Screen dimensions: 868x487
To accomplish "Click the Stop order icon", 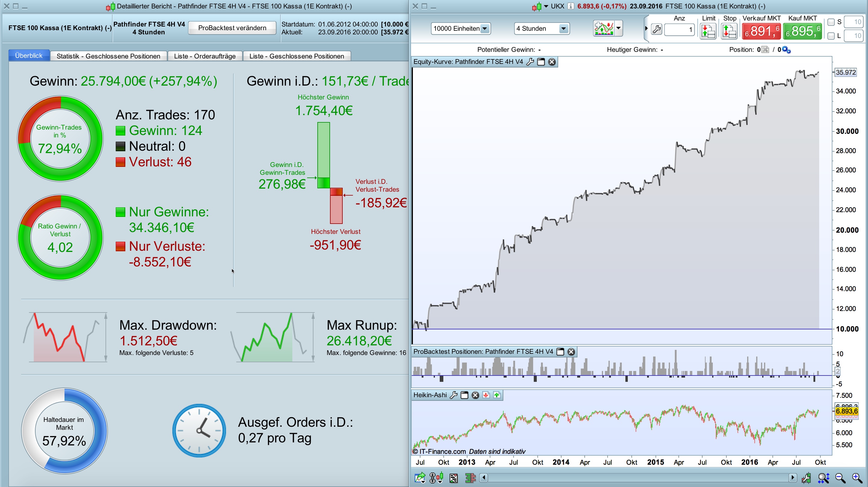I will pos(728,32).
